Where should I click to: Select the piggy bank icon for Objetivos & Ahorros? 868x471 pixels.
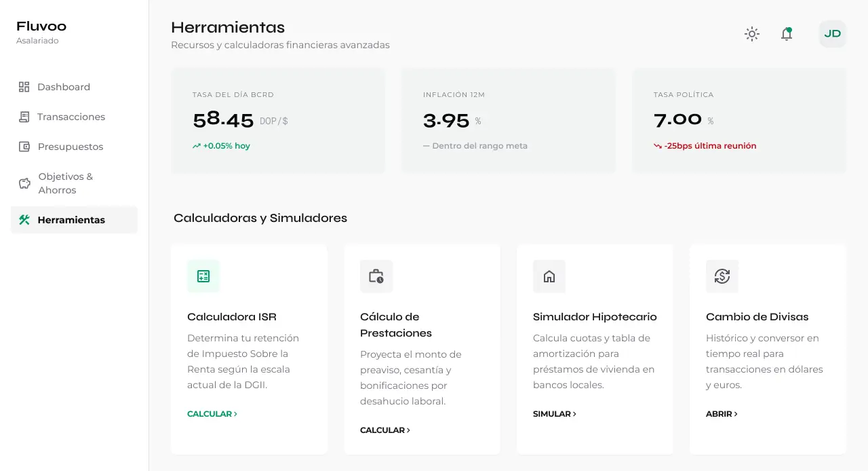click(x=24, y=183)
